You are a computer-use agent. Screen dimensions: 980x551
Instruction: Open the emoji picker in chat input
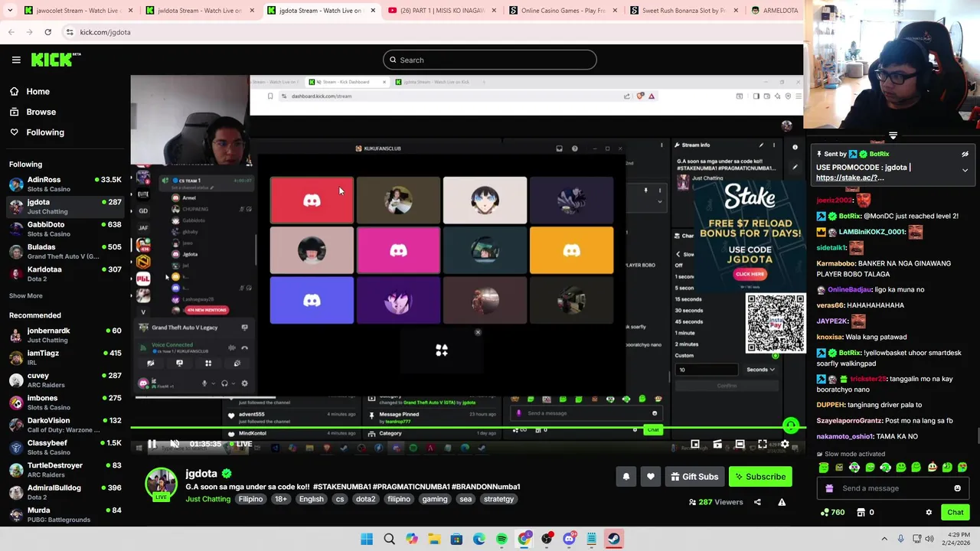[x=957, y=488]
